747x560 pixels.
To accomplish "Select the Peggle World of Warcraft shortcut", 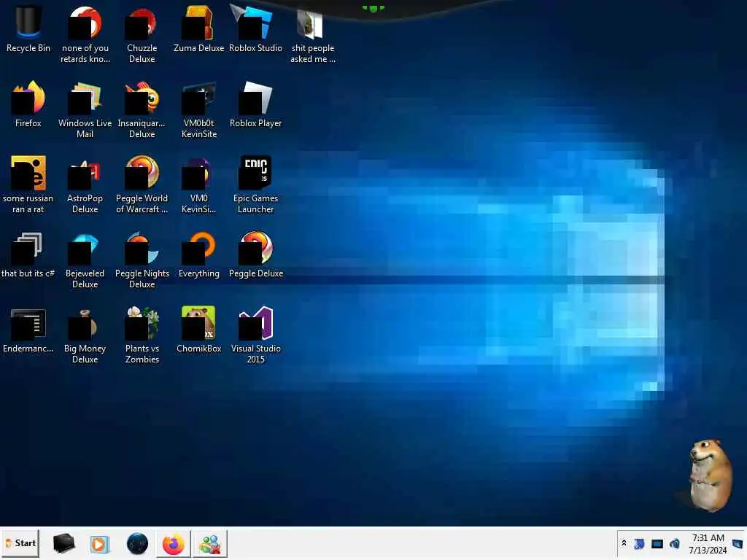I will point(142,184).
